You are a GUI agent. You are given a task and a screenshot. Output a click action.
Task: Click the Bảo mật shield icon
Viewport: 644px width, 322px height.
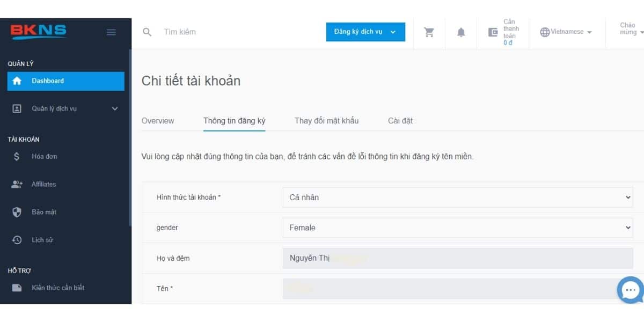[x=17, y=212]
